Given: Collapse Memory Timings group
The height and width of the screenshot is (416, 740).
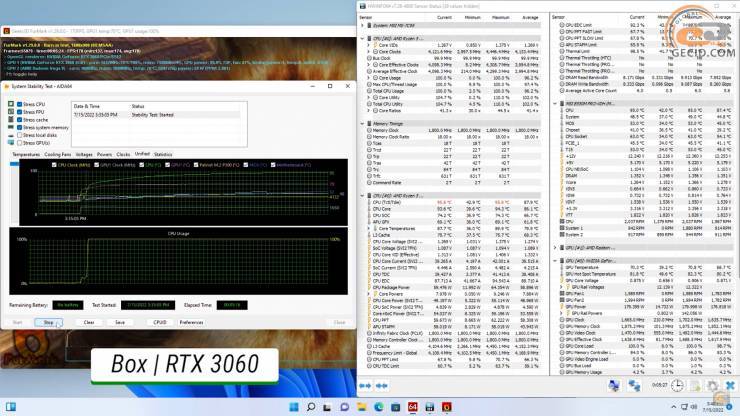Looking at the screenshot, I should click(x=363, y=124).
